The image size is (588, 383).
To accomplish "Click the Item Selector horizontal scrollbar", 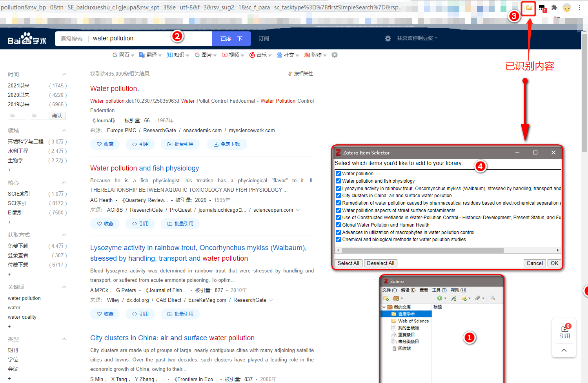I will tap(422, 250).
